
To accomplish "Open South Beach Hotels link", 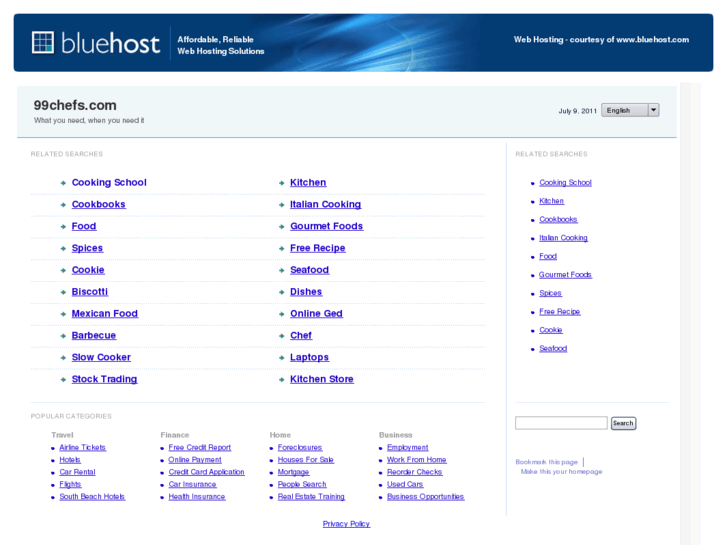I will (92, 497).
